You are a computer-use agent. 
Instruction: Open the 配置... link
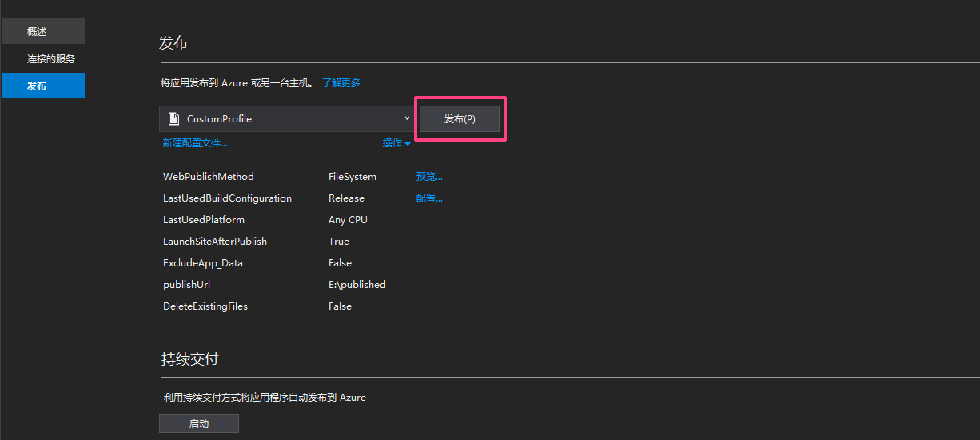429,198
